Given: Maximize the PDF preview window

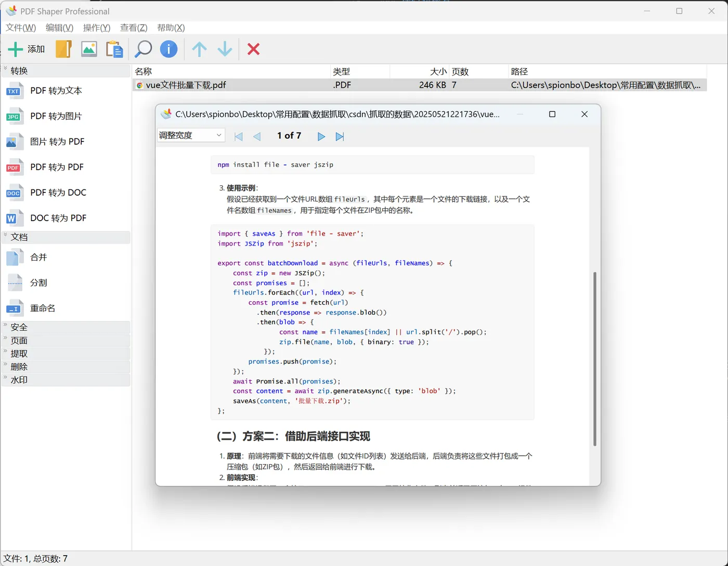Looking at the screenshot, I should click(x=552, y=114).
